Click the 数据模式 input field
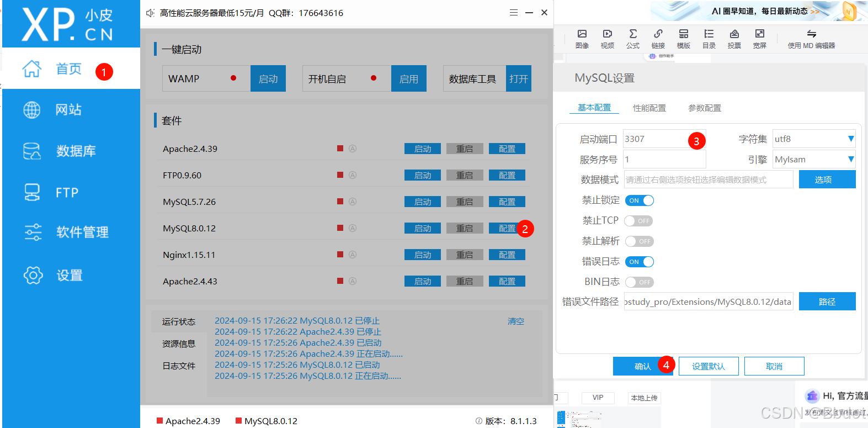 709,179
